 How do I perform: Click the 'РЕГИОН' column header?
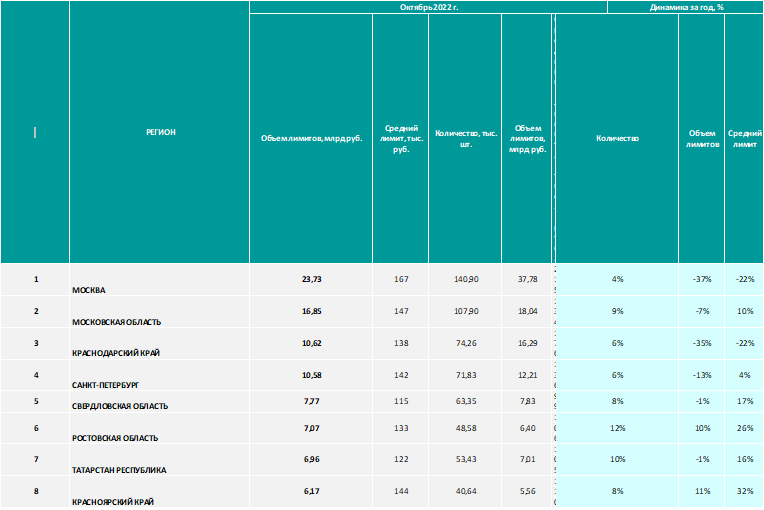(x=159, y=132)
